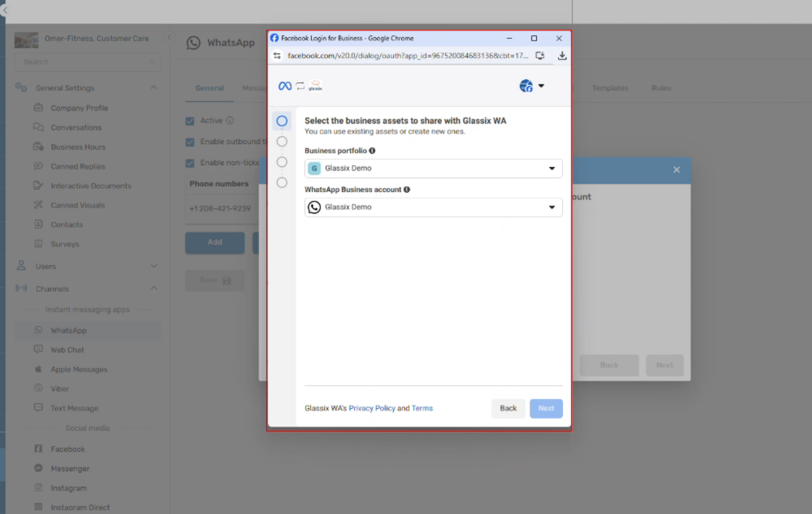
Task: Select the Apple Messages channel
Action: (79, 370)
